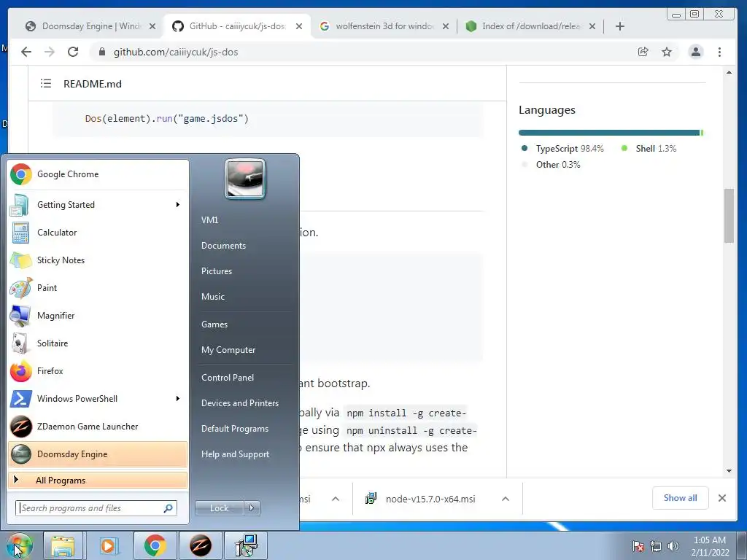Click the user account picture

(245, 179)
